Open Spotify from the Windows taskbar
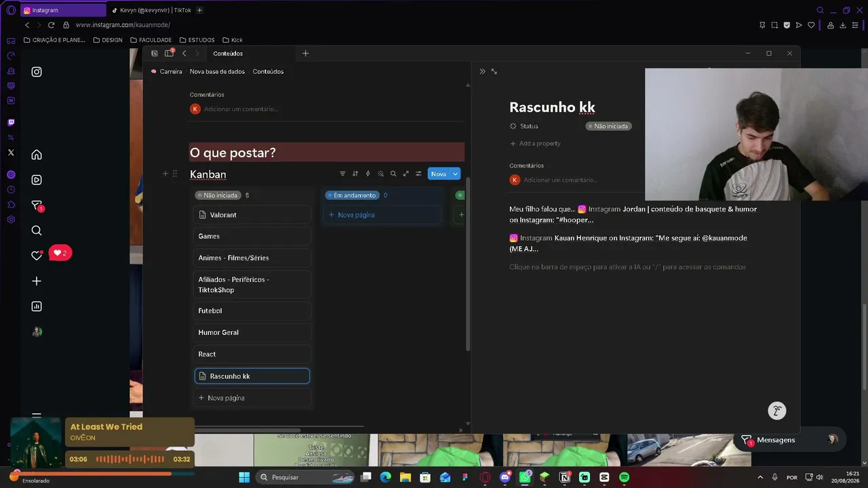This screenshot has height=488, width=868. tap(624, 477)
